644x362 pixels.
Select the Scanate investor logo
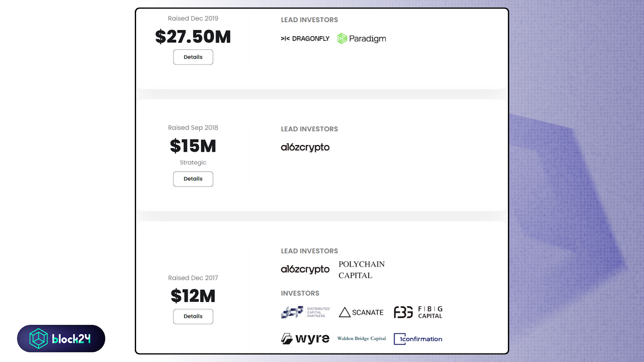[x=361, y=312]
